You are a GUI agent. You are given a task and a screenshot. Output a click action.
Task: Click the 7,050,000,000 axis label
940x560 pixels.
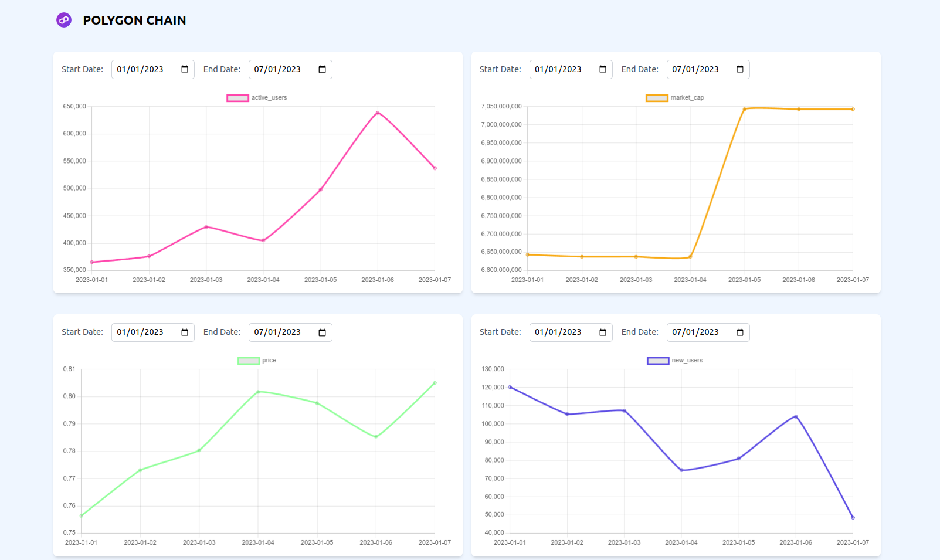point(501,107)
